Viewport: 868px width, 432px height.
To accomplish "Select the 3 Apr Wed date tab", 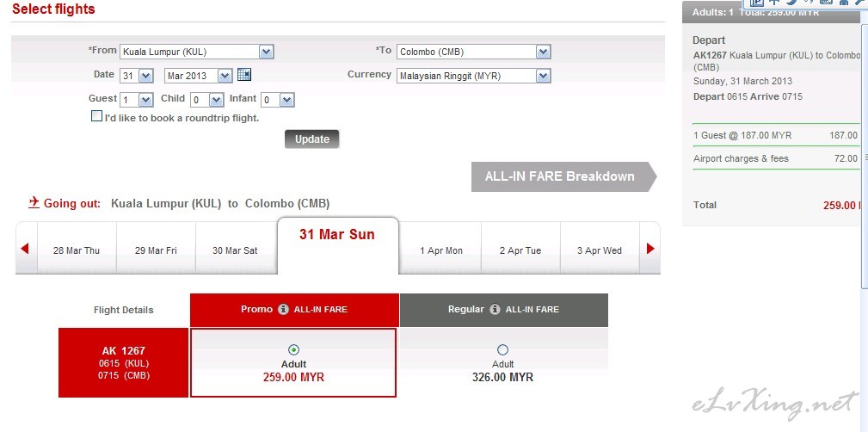I will pyautogui.click(x=600, y=249).
